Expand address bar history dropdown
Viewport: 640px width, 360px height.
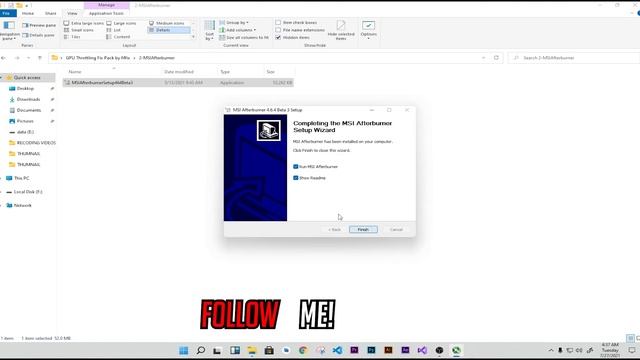coord(484,58)
